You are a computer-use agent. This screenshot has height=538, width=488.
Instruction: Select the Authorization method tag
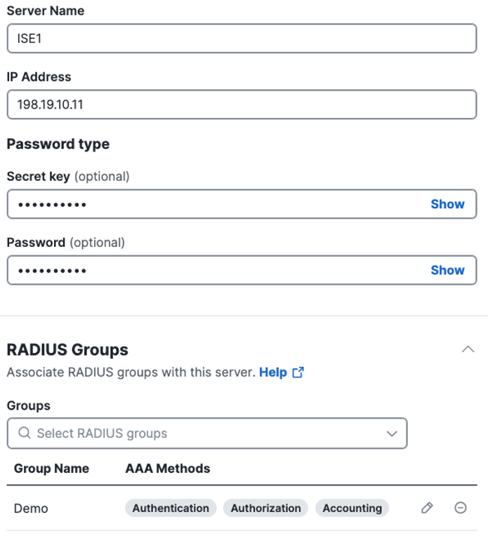click(x=266, y=508)
